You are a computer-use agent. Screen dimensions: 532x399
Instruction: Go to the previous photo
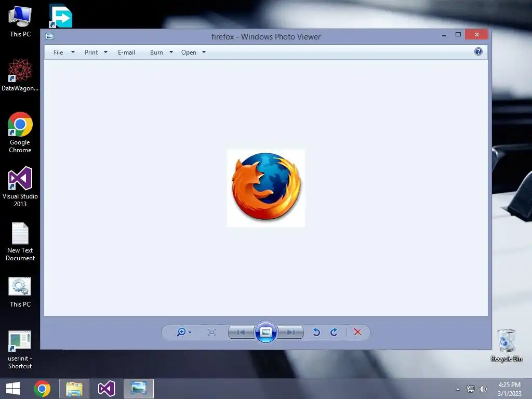pos(241,332)
